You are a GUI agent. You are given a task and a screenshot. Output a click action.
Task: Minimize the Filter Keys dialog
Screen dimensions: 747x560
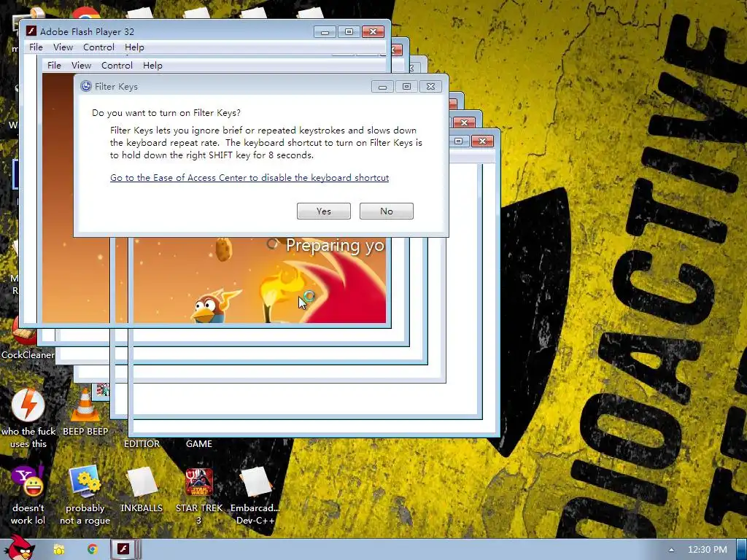click(x=382, y=86)
